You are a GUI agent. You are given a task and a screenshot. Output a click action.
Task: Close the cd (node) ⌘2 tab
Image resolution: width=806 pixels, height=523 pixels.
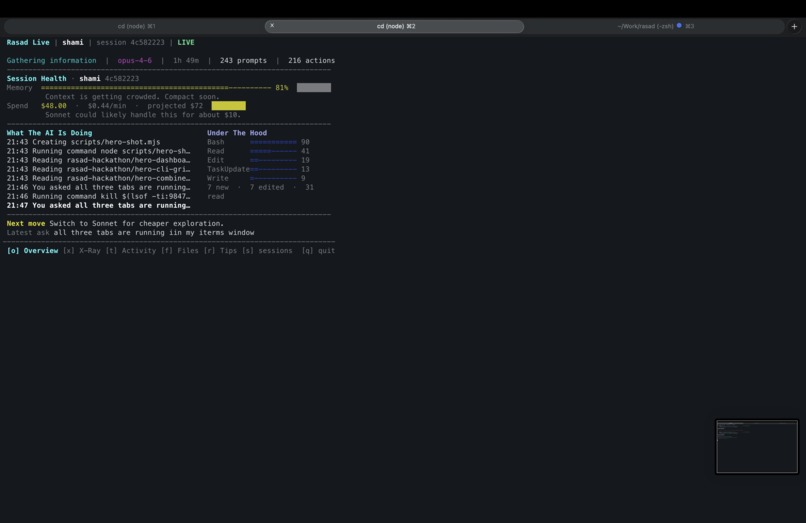click(272, 25)
